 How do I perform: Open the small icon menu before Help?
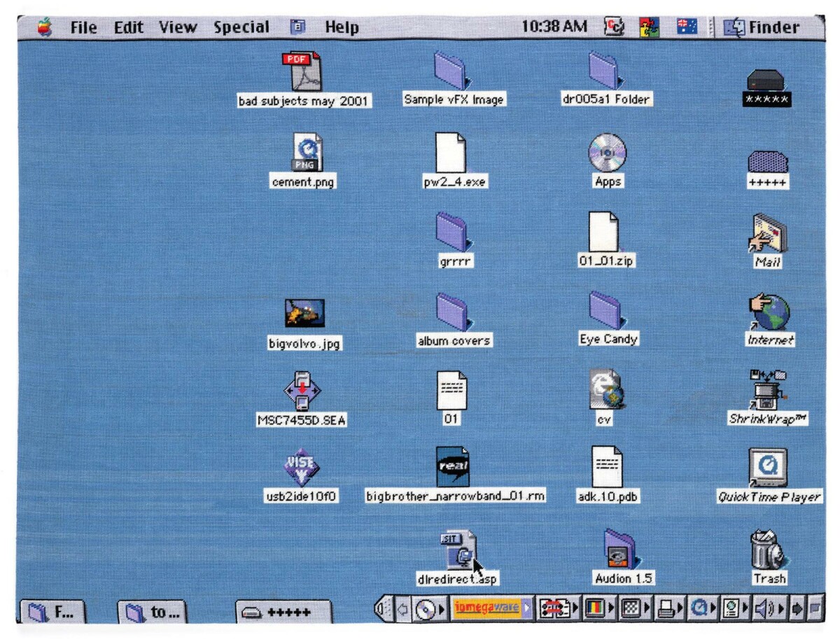297,28
